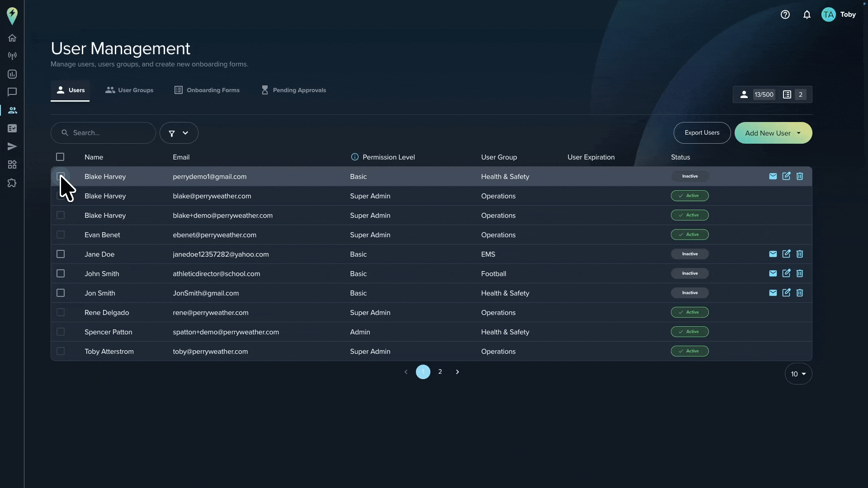Screen dimensions: 868x488
Task: Click the User Group column header
Action: [499, 157]
